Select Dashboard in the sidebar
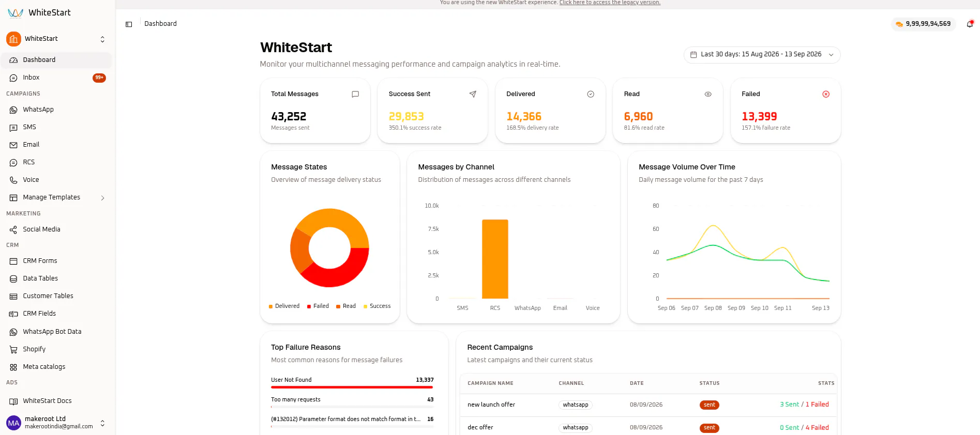This screenshot has height=435, width=980. coord(56,60)
